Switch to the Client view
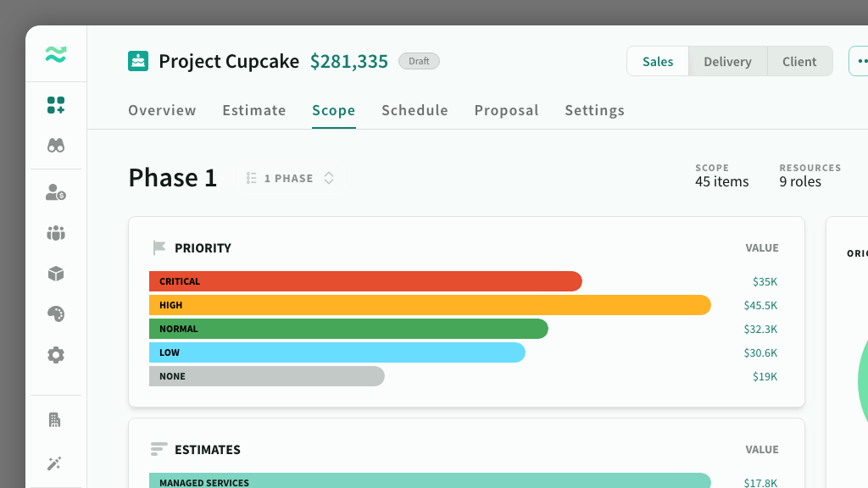Image resolution: width=868 pixels, height=488 pixels. click(799, 62)
